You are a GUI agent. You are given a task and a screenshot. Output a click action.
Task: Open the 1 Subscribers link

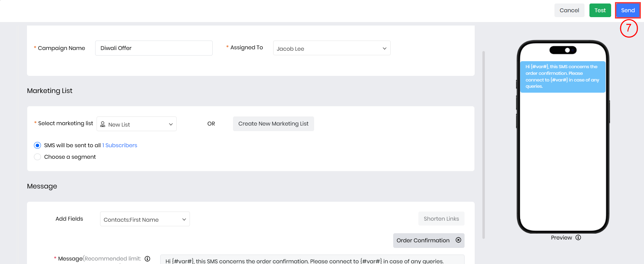pyautogui.click(x=120, y=145)
